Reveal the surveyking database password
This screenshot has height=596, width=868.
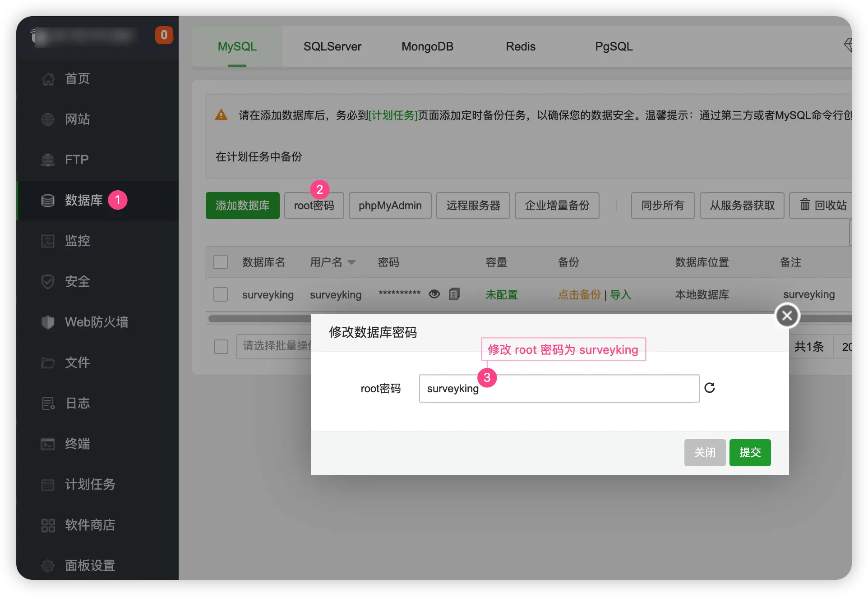click(434, 294)
